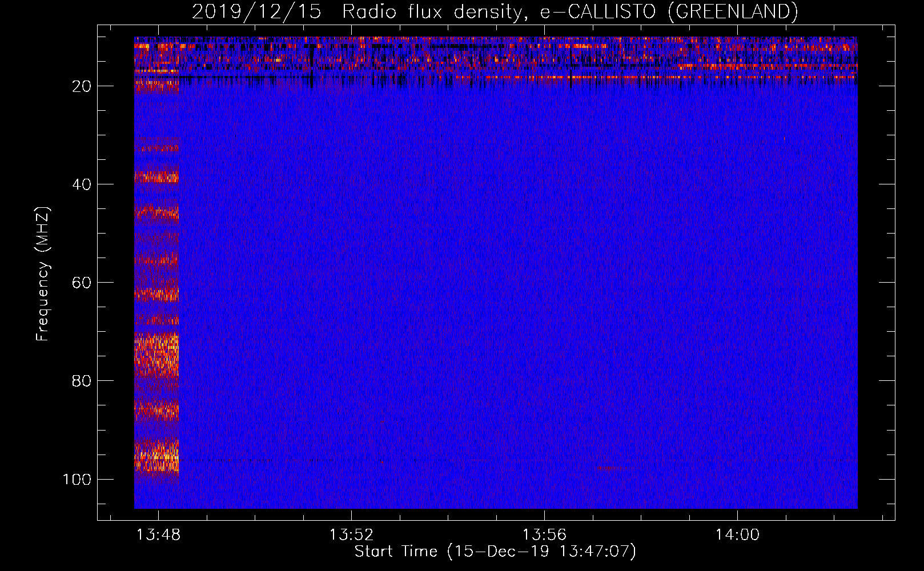Click the '13:48' time tick label
This screenshot has width=924, height=571.
(158, 535)
